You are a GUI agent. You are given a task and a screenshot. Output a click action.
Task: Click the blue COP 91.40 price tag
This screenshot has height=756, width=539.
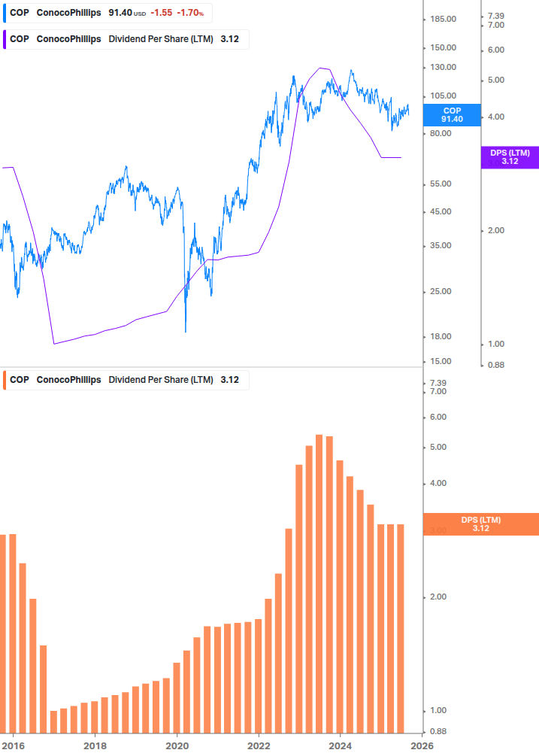[x=452, y=115]
